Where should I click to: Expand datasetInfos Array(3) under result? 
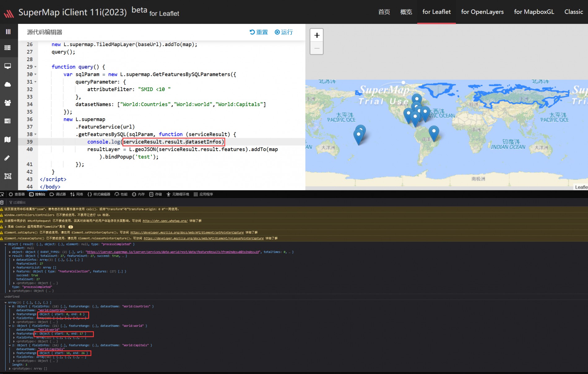pos(14,260)
